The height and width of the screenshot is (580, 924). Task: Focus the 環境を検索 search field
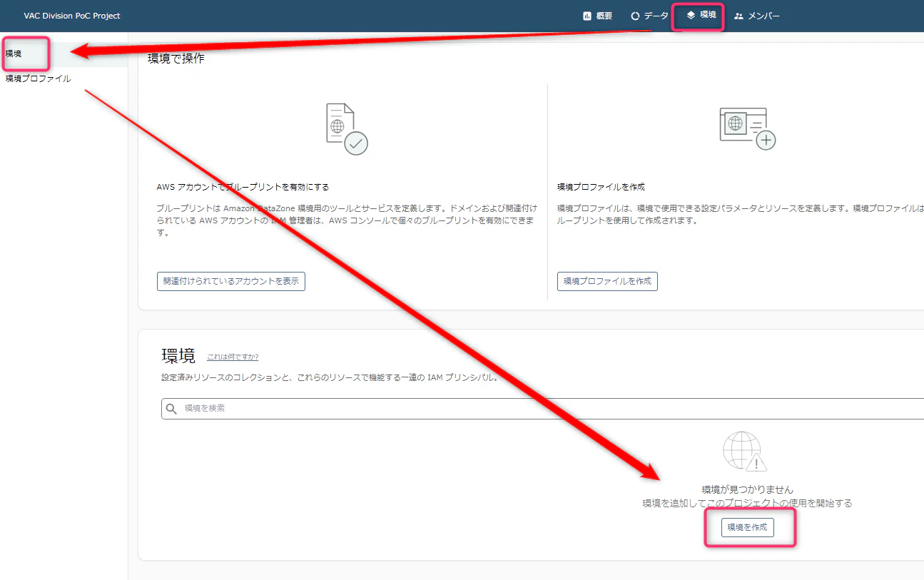542,409
